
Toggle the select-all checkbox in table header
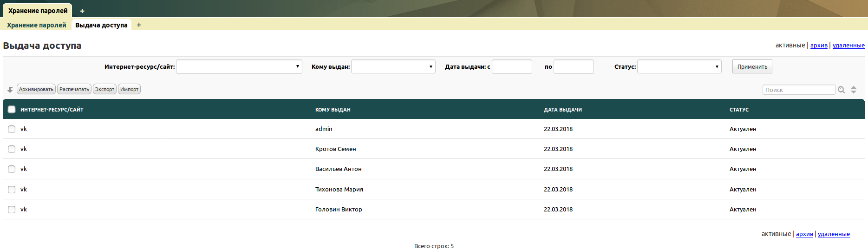[x=12, y=110]
